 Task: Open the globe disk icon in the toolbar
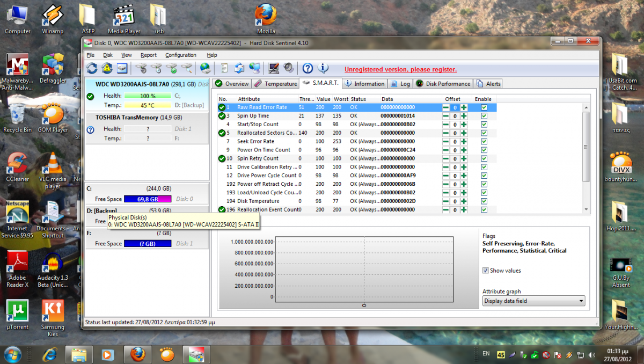204,68
